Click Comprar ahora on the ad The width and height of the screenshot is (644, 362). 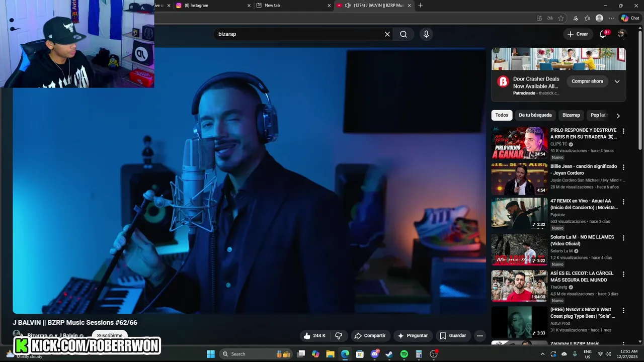587,81
